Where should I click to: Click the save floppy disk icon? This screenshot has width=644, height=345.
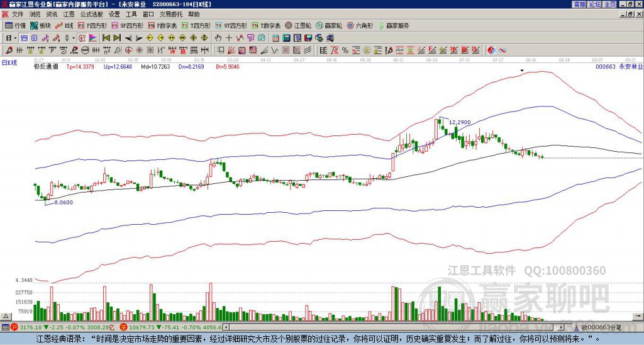coord(308,38)
